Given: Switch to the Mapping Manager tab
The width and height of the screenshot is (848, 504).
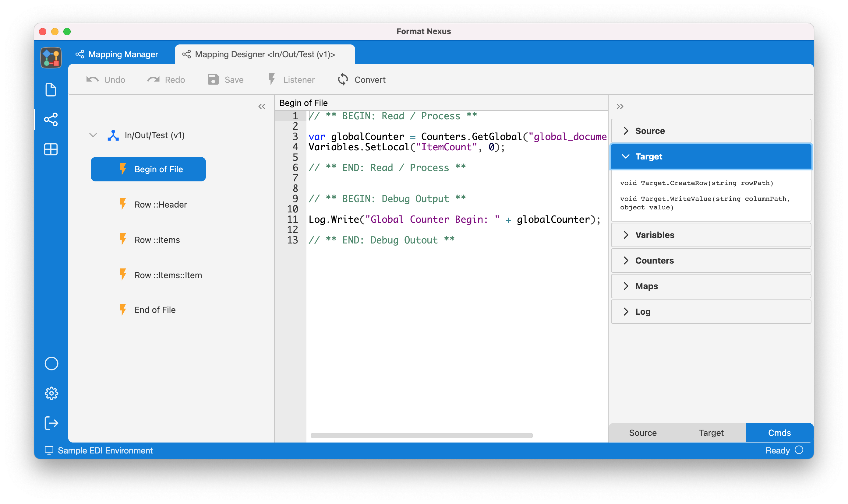Looking at the screenshot, I should click(x=117, y=54).
